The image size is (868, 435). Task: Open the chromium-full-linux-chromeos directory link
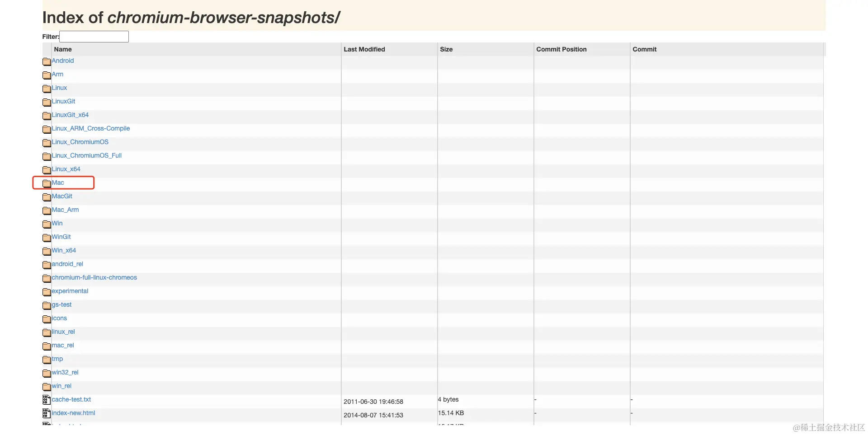(94, 277)
